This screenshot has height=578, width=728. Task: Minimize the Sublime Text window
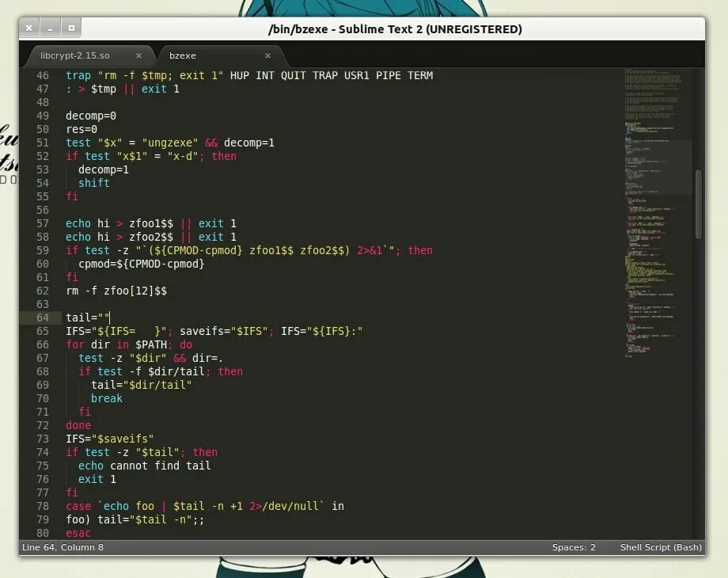50,29
